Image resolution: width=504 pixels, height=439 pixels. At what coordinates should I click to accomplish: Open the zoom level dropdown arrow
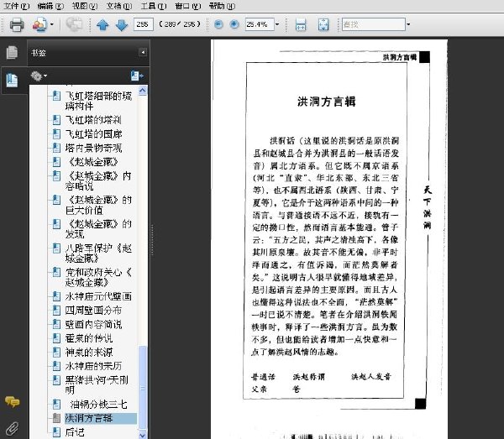(x=277, y=24)
